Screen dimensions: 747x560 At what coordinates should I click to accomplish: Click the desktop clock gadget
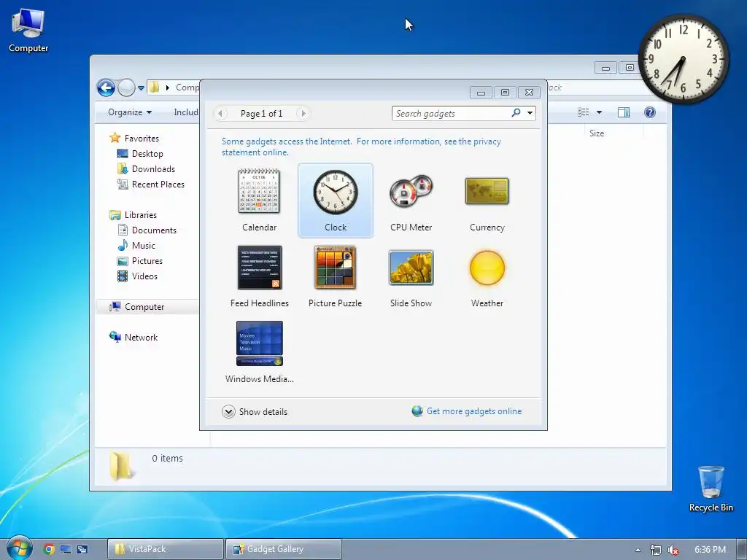tap(684, 60)
